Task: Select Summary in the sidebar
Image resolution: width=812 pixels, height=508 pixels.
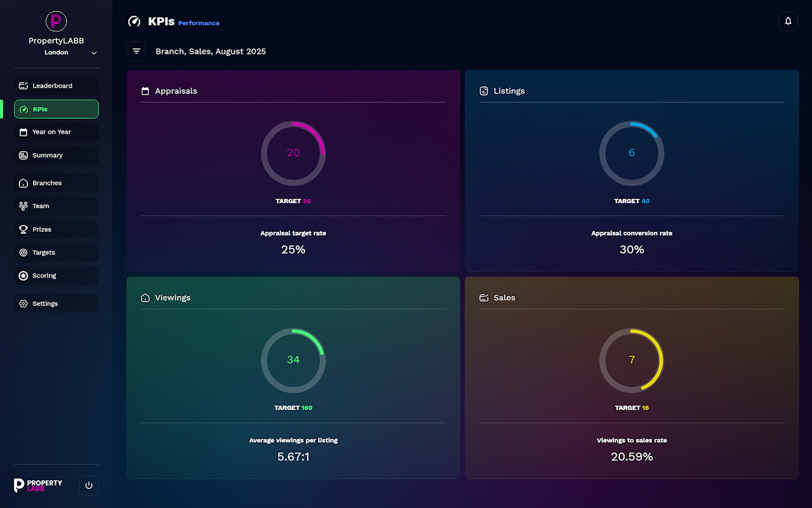Action: 56,156
